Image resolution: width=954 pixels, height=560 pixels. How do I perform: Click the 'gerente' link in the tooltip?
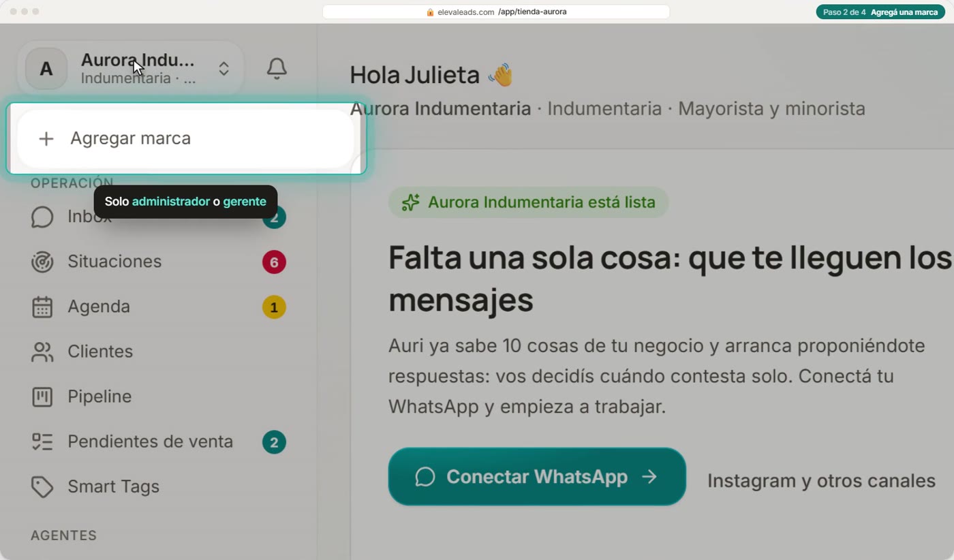pos(245,202)
